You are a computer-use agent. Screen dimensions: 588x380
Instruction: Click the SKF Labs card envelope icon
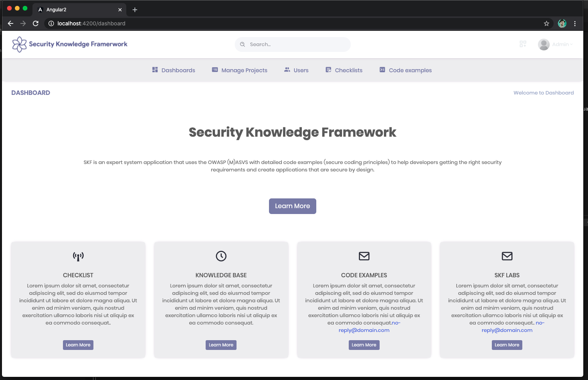pos(507,256)
